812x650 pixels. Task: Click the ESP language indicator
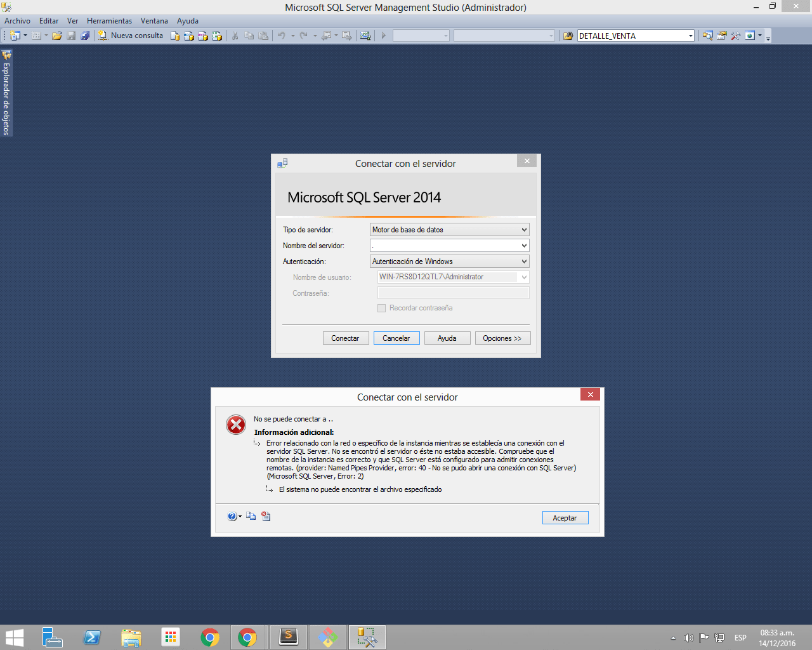740,638
